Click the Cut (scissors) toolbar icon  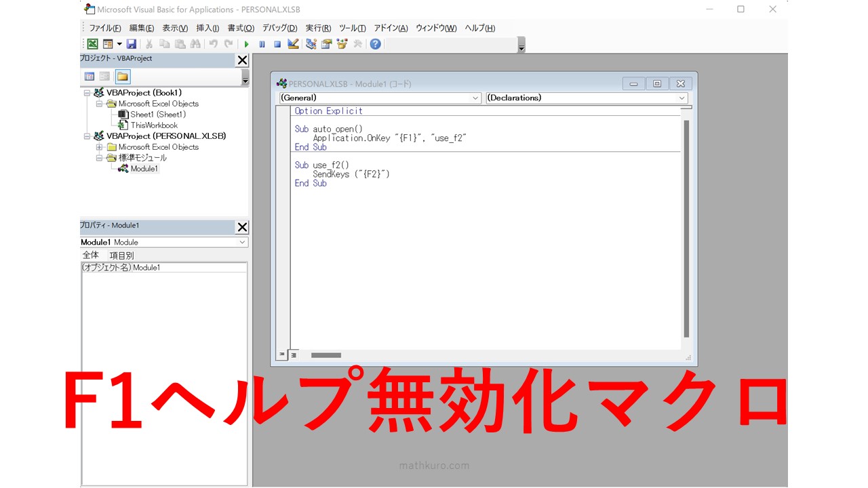[149, 44]
